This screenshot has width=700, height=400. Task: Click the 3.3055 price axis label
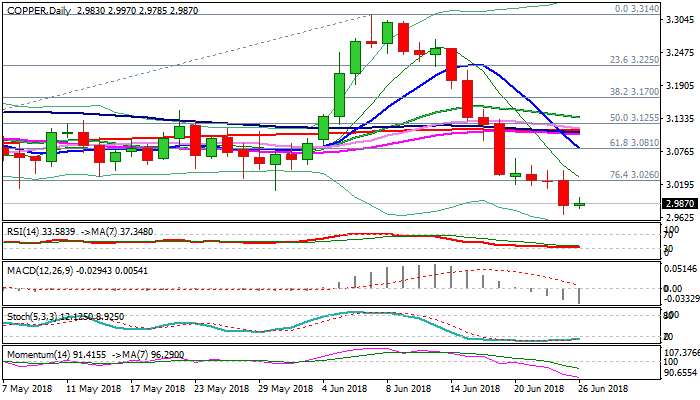click(679, 23)
